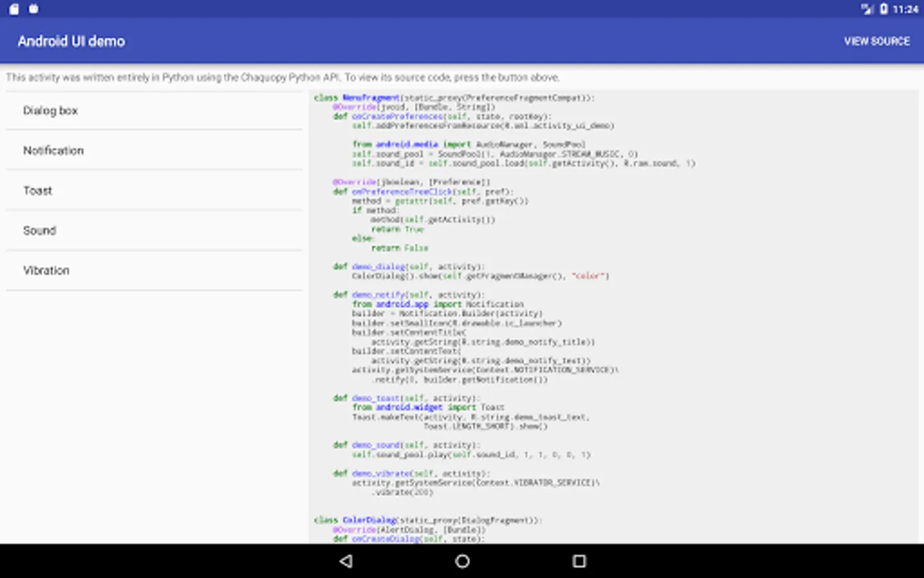Open recent apps with the square button
The height and width of the screenshot is (578, 924).
pyautogui.click(x=579, y=561)
